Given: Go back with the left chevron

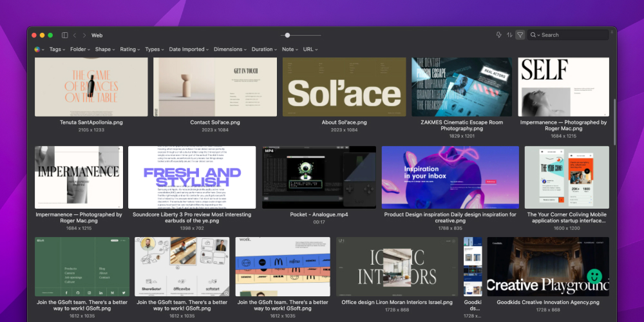Looking at the screenshot, I should tap(75, 35).
